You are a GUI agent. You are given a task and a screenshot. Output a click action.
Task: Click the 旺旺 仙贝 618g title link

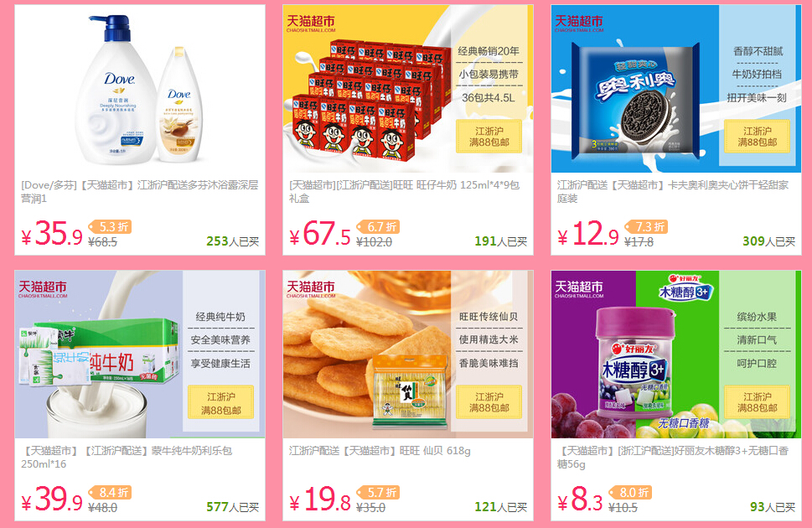point(380,451)
